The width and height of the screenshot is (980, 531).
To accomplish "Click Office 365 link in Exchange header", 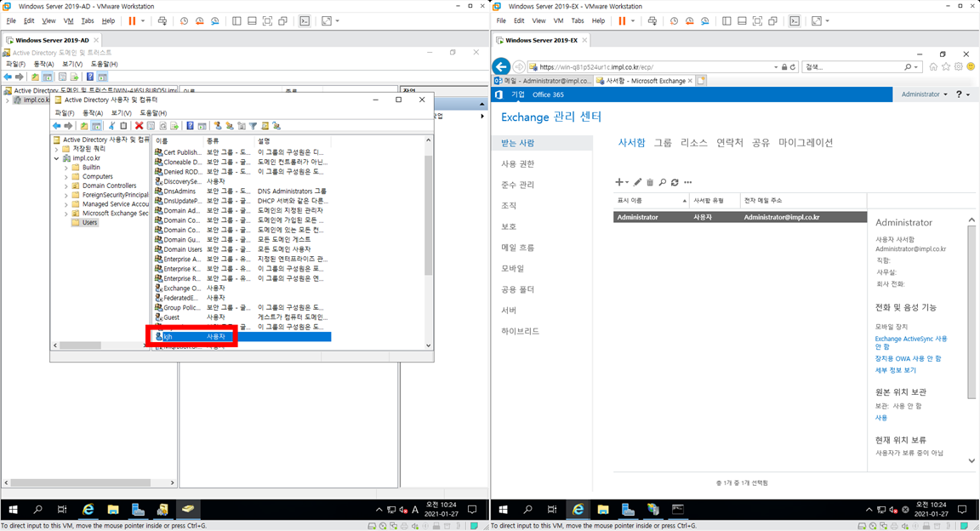I will pyautogui.click(x=548, y=94).
